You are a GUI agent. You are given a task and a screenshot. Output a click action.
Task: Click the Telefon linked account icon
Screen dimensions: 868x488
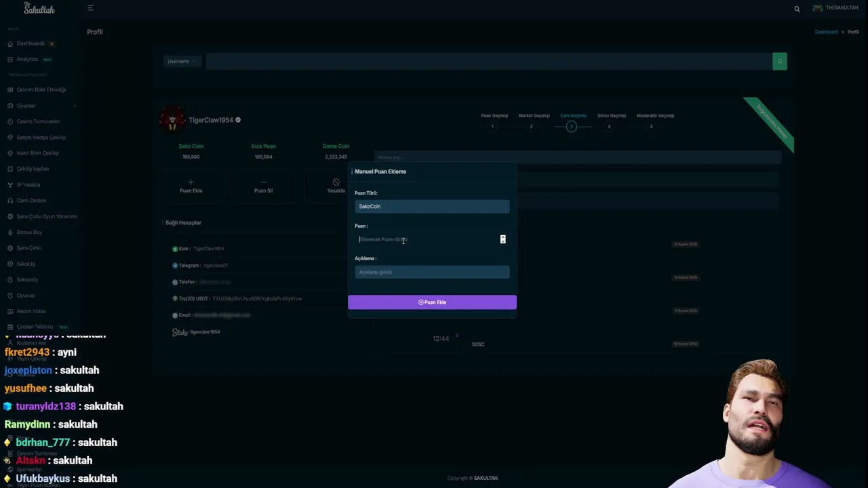click(175, 282)
